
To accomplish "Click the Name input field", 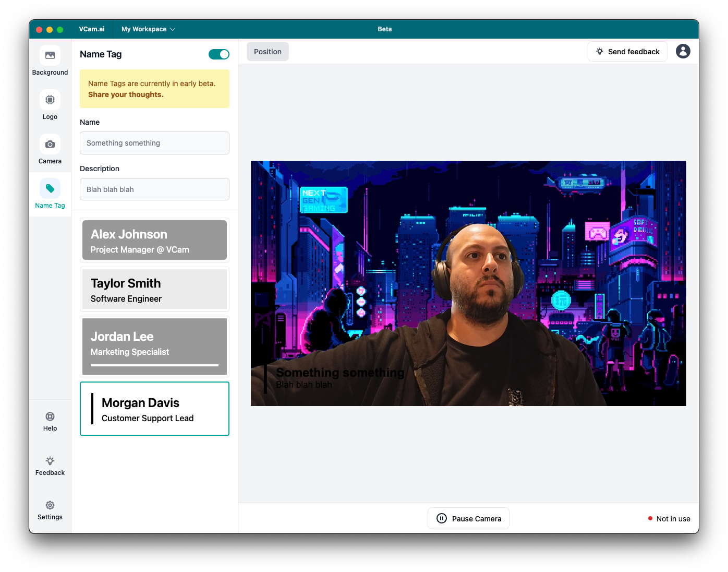I will [154, 143].
